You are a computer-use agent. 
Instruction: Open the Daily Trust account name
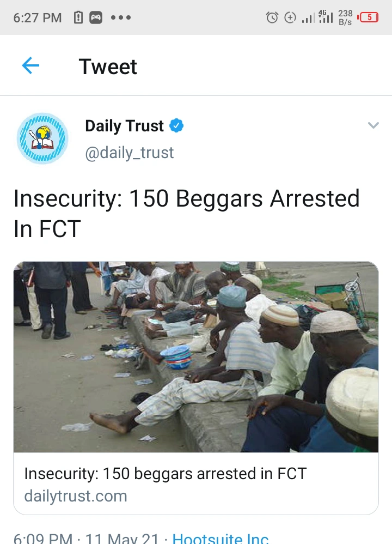125,125
